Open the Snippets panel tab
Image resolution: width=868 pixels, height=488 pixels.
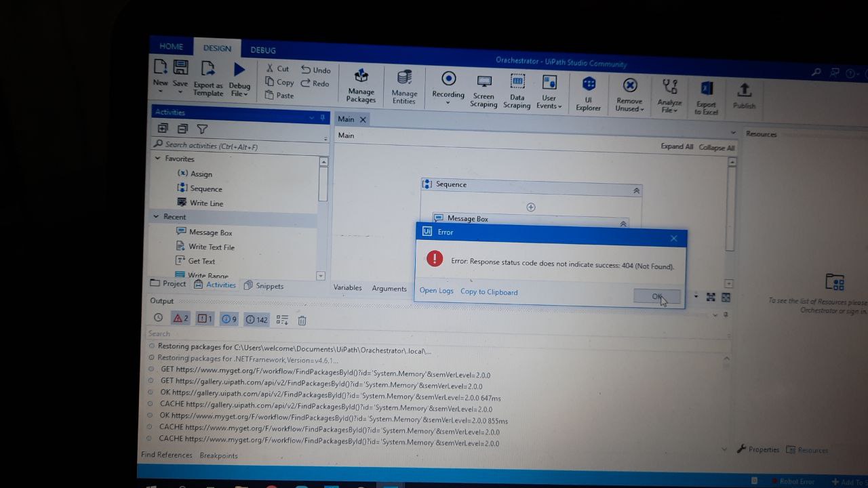click(264, 286)
